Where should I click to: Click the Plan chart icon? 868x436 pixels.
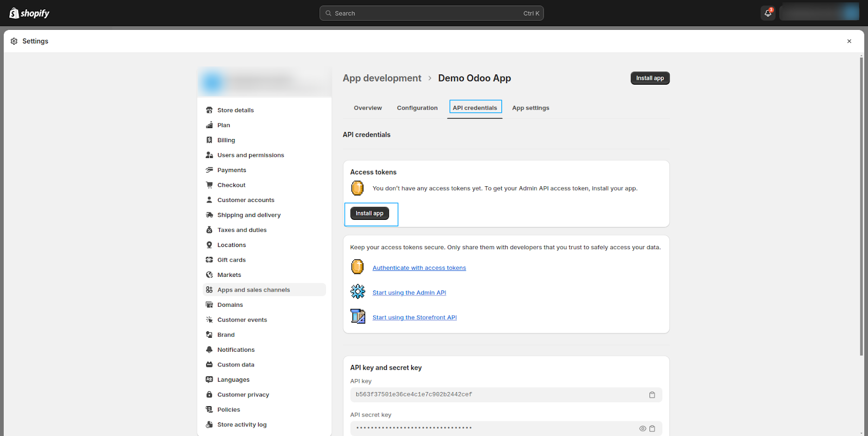pos(209,125)
